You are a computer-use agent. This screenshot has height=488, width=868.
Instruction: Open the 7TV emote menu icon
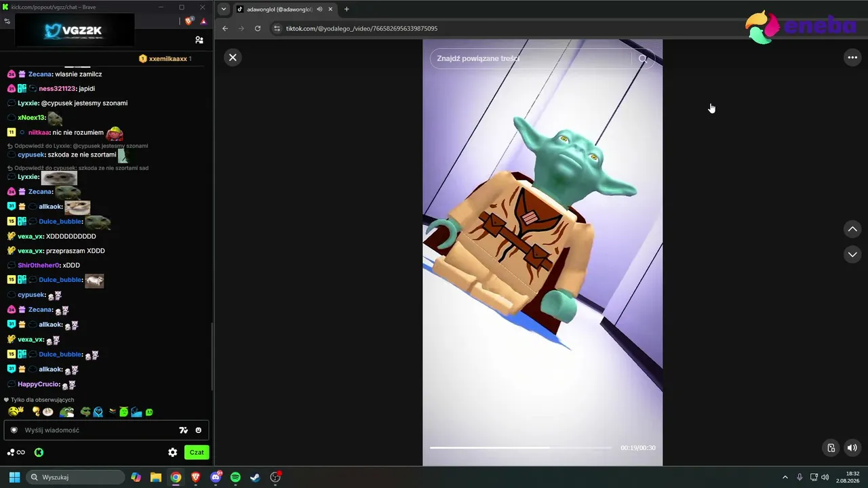tap(183, 430)
